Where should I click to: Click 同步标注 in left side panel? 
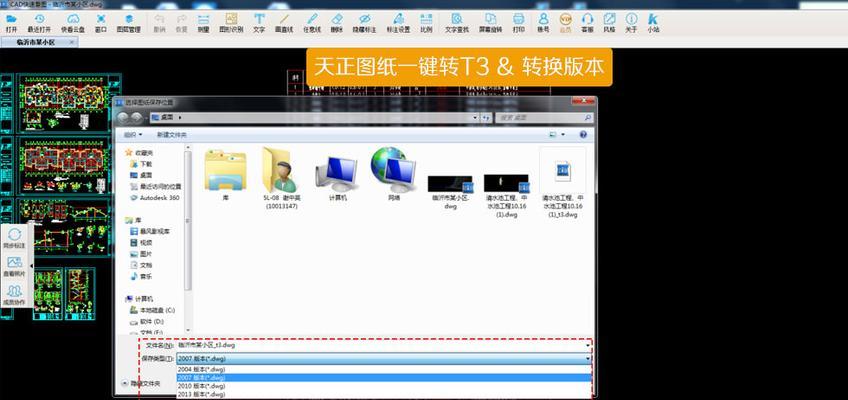[x=15, y=238]
